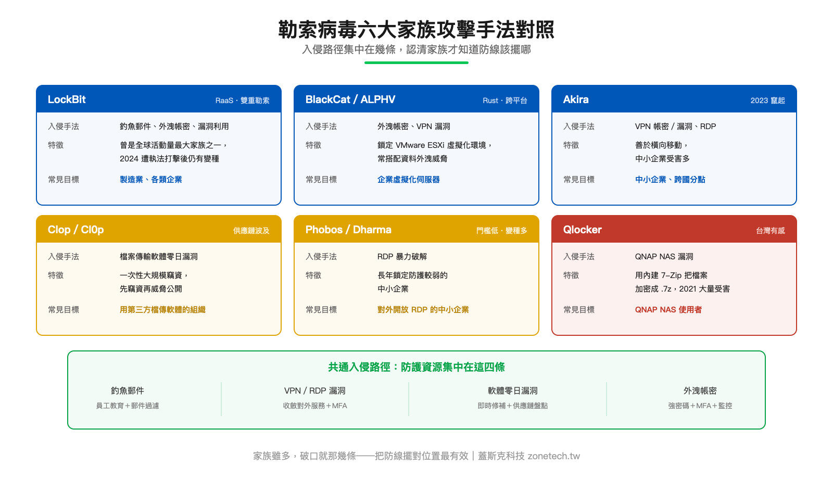Click 收斂對外服務＋MFA caption
The width and height of the screenshot is (833, 504).
tap(315, 406)
